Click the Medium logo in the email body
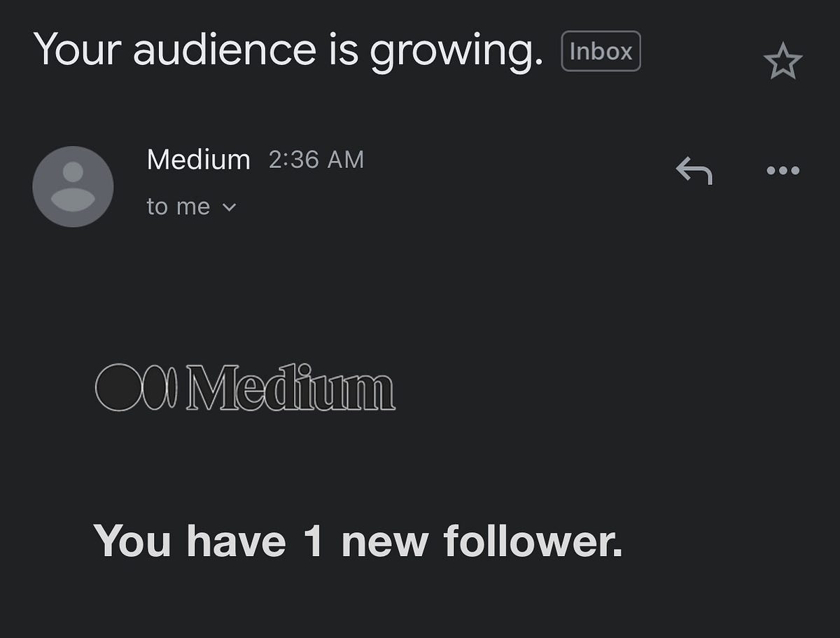 (245, 386)
